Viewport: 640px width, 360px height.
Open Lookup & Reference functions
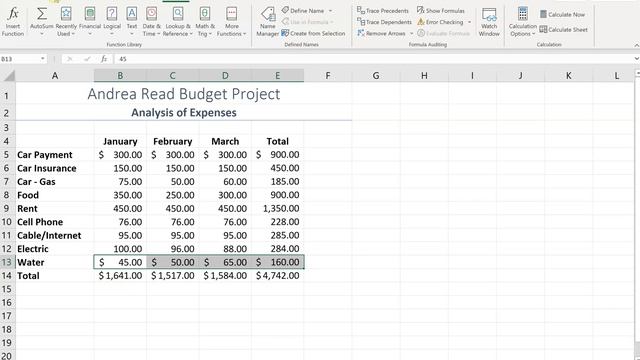(178, 22)
